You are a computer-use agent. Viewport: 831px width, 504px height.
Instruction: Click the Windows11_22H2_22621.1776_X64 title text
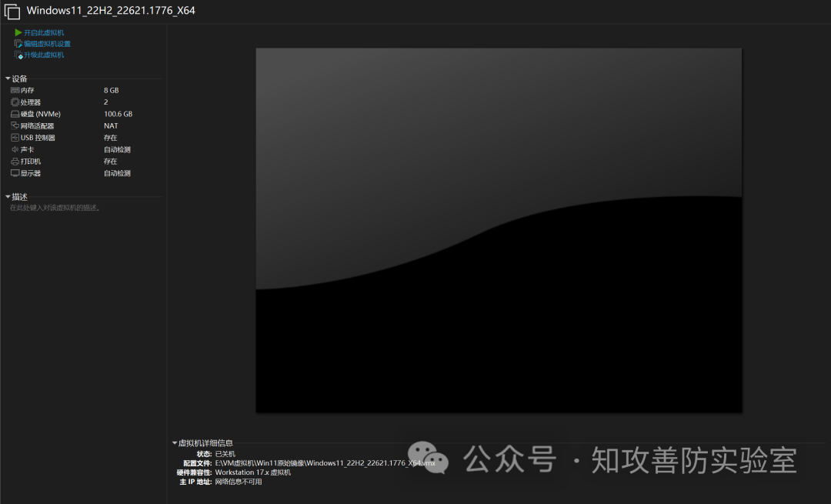pyautogui.click(x=111, y=11)
